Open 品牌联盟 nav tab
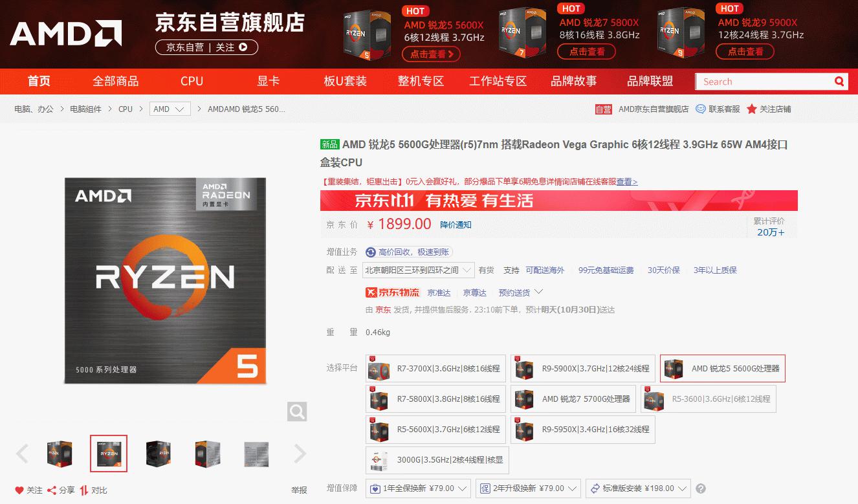The height and width of the screenshot is (504, 858). [x=650, y=82]
